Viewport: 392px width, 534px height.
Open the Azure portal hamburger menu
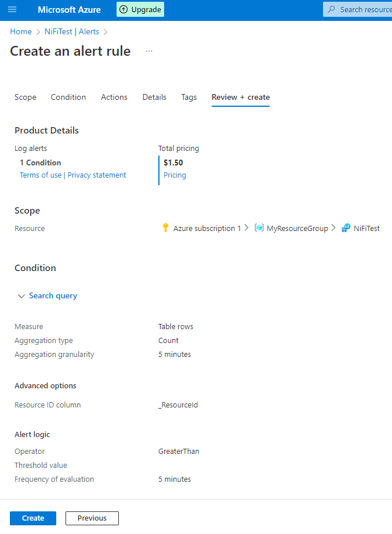tap(12, 9)
